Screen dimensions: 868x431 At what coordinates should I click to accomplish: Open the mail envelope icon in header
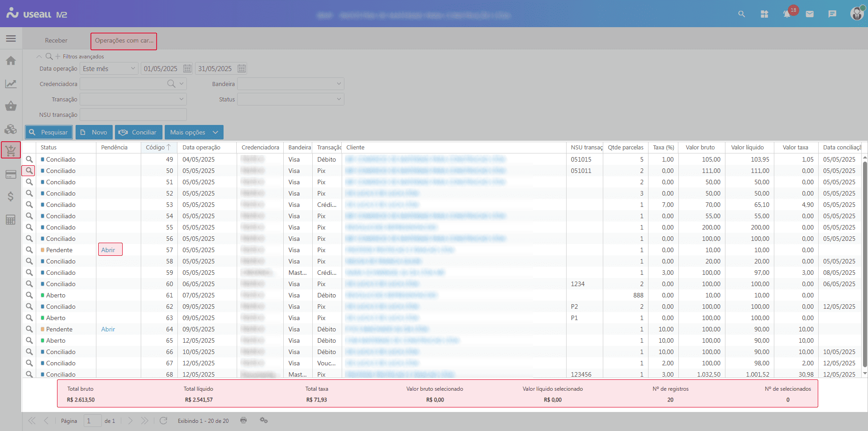(810, 14)
